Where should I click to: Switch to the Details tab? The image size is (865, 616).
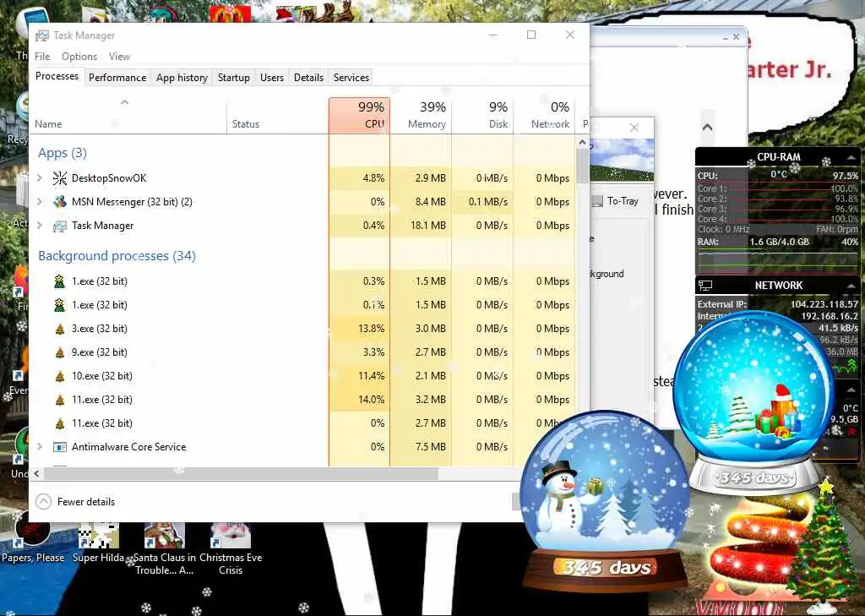(x=308, y=78)
